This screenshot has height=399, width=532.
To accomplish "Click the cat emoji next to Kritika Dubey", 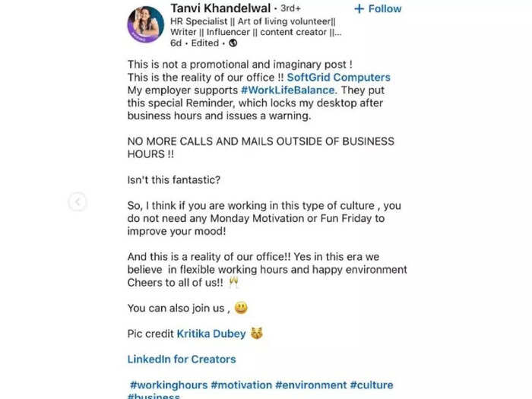I will click(x=257, y=334).
